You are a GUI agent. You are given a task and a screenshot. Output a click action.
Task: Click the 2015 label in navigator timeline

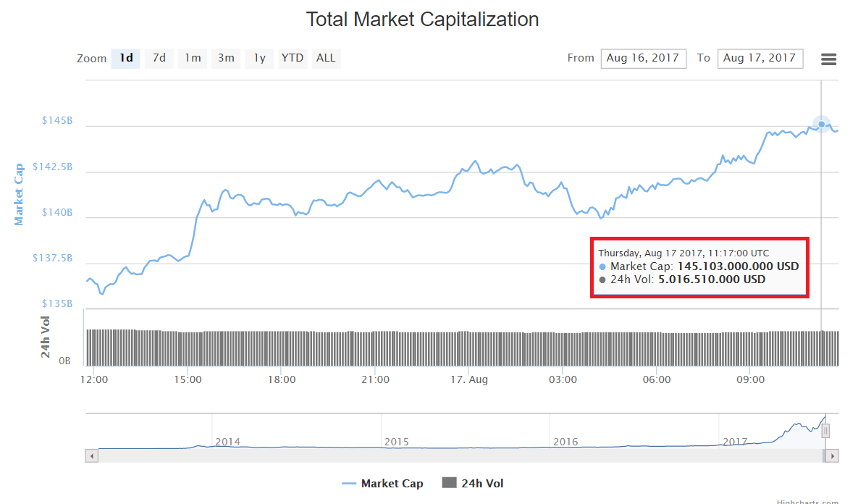click(x=396, y=441)
